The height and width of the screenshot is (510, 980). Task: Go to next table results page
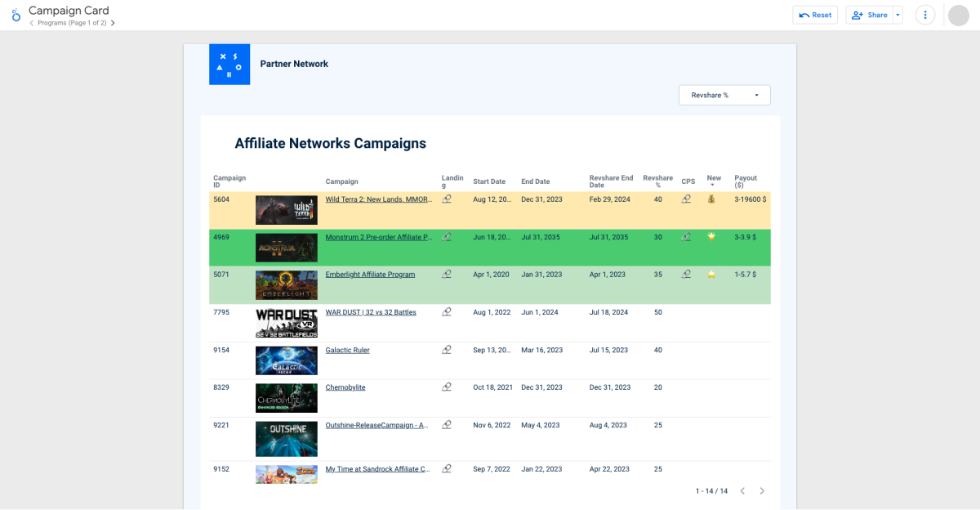[762, 491]
